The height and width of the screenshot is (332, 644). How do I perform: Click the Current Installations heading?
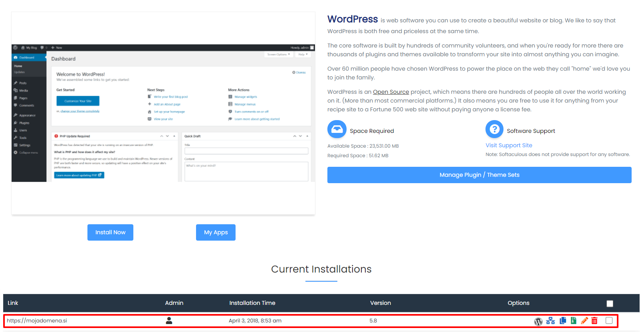point(321,269)
